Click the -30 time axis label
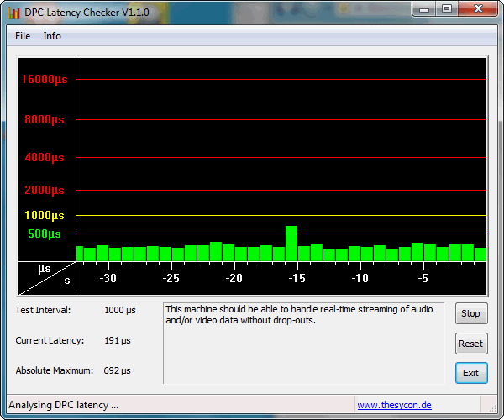Image resolution: width=504 pixels, height=420 pixels. point(108,278)
